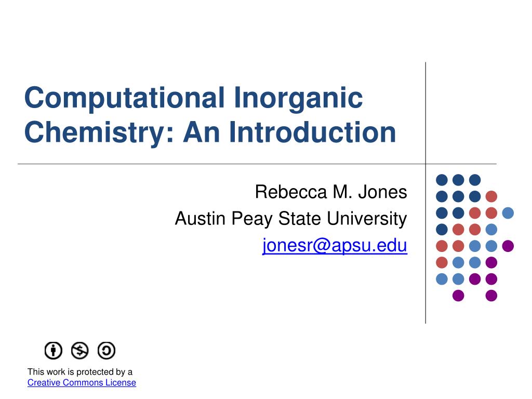Click the share-alike circular arrow icon
Viewport: 532px width, 399px height.
[107, 350]
